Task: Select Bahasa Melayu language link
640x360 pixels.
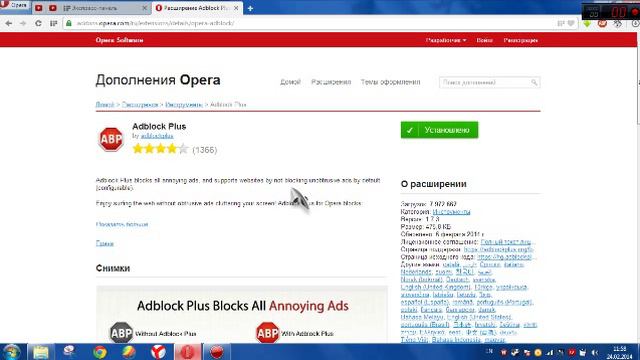Action: (422, 317)
